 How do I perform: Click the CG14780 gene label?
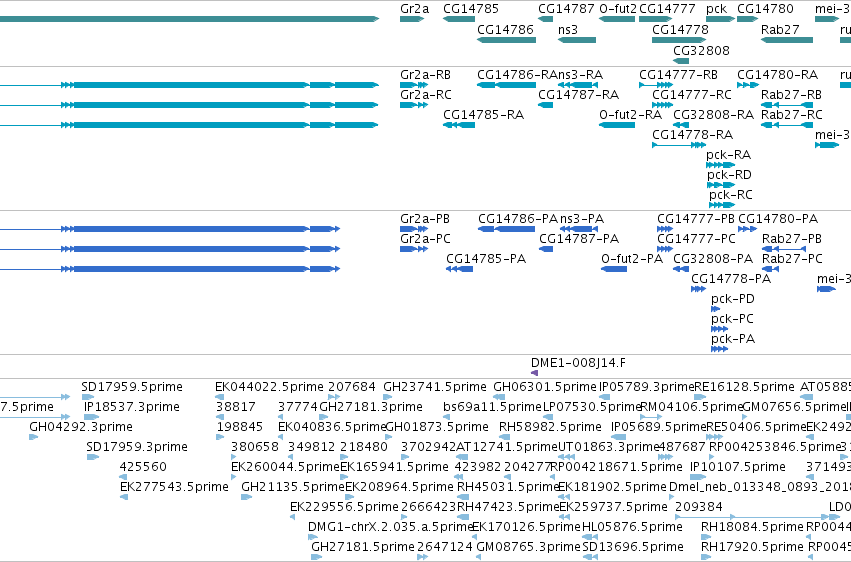765,9
